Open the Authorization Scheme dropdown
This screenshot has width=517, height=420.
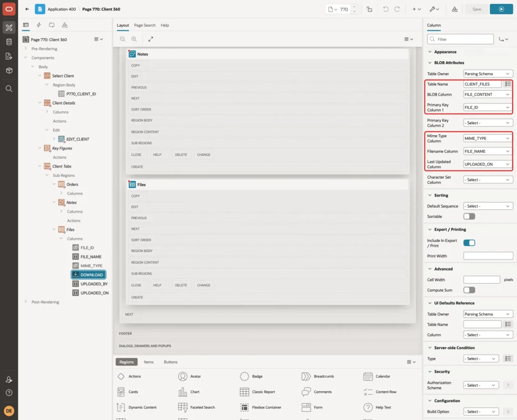(x=481, y=385)
